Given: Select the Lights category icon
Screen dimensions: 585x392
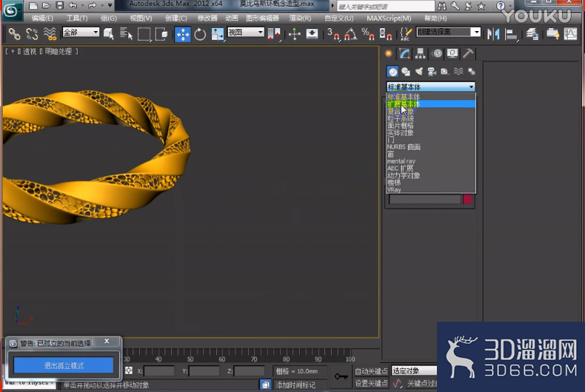Looking at the screenshot, I should tap(419, 72).
